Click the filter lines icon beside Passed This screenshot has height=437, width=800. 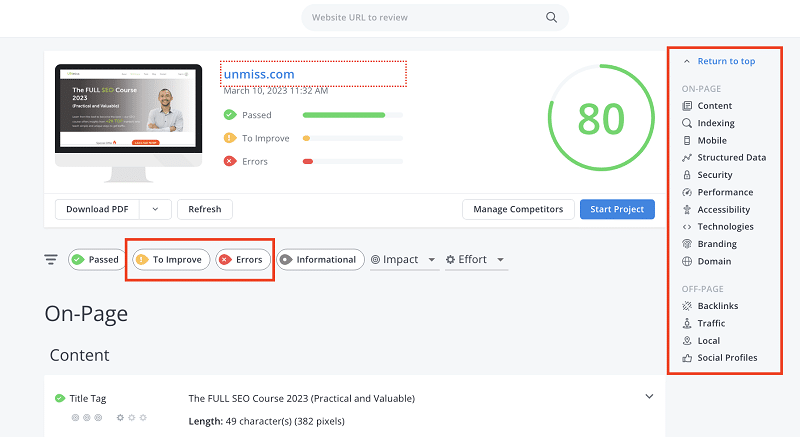51,260
